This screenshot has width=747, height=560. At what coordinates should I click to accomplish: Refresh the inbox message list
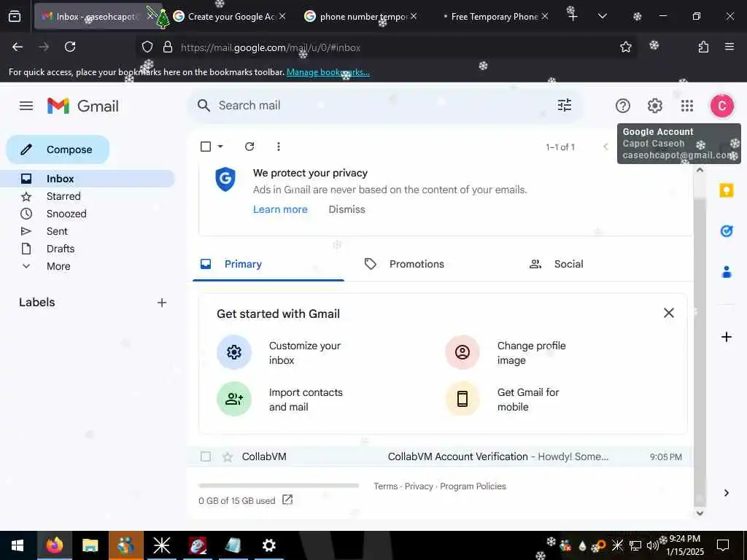click(x=249, y=146)
